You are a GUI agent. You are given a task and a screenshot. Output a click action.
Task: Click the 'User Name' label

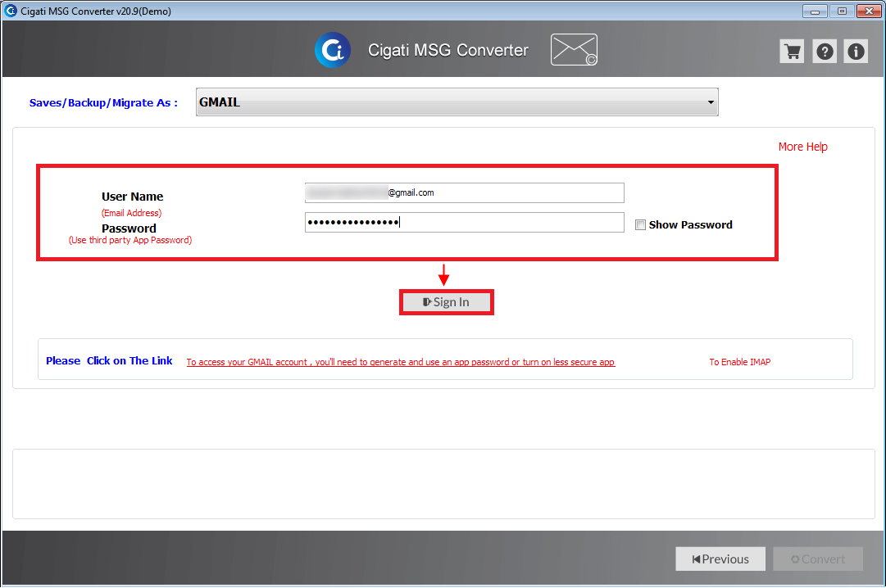(132, 197)
